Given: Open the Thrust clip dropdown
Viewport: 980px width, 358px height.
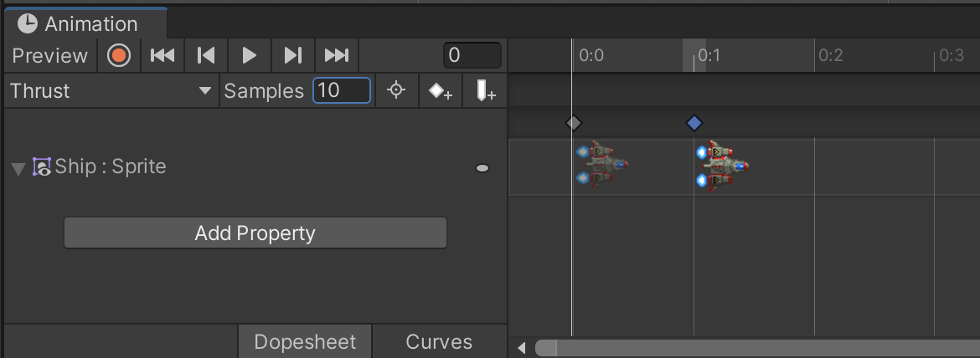Looking at the screenshot, I should tap(111, 91).
